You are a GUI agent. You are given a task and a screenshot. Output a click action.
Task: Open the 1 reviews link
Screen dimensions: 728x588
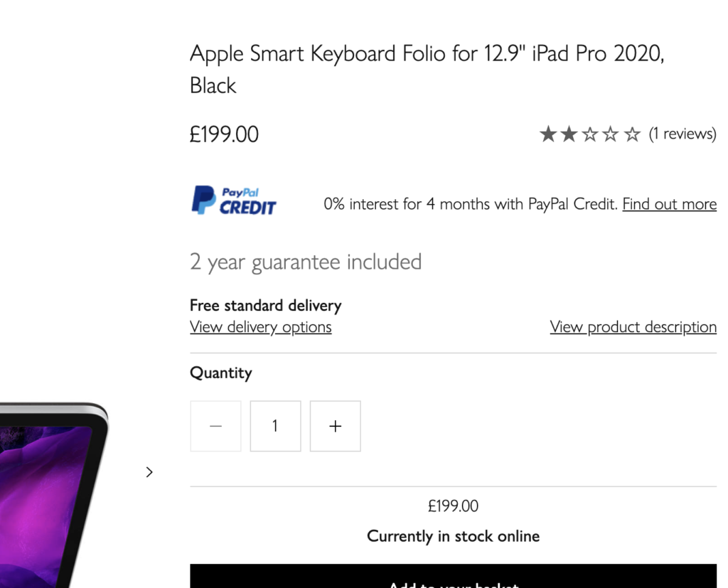pos(682,133)
